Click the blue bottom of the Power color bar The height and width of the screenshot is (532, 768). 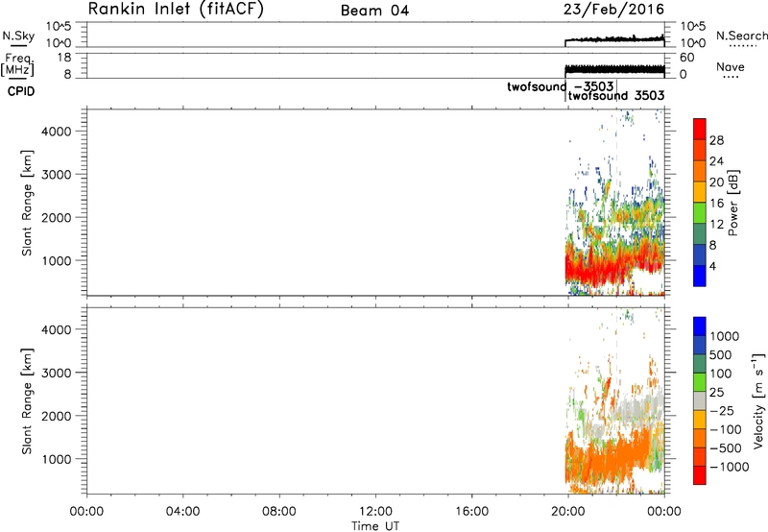pos(700,276)
